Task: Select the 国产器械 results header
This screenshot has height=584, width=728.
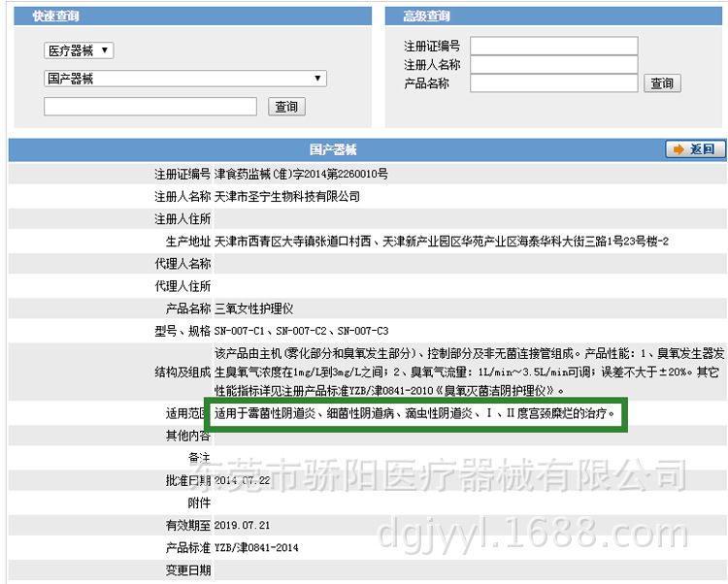Action: click(333, 149)
